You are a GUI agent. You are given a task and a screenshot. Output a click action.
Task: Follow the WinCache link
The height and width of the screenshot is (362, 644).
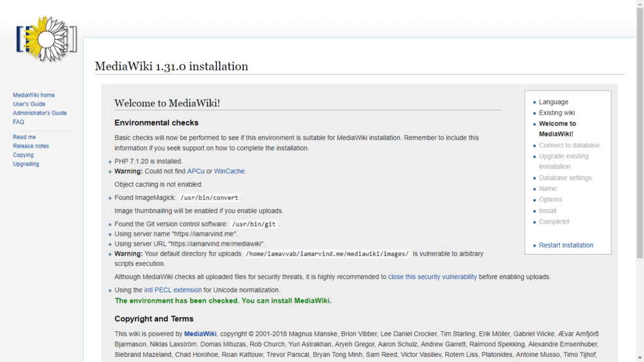click(x=229, y=171)
